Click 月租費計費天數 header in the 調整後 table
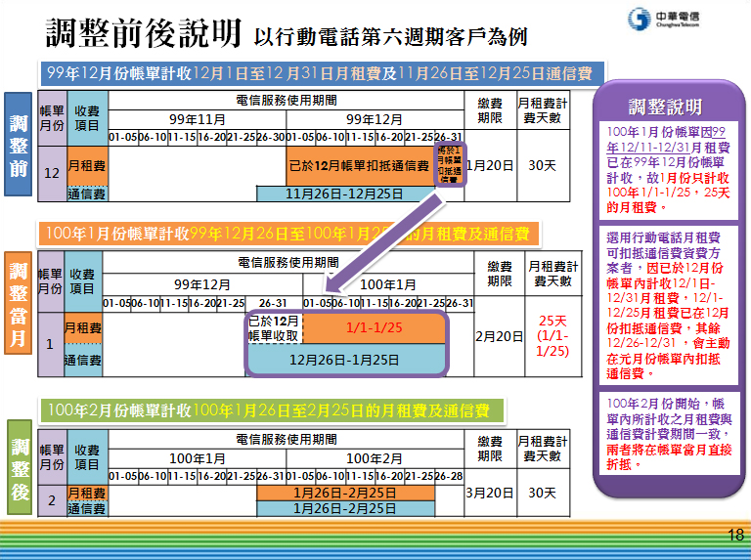The width and height of the screenshot is (751, 560). tap(543, 449)
